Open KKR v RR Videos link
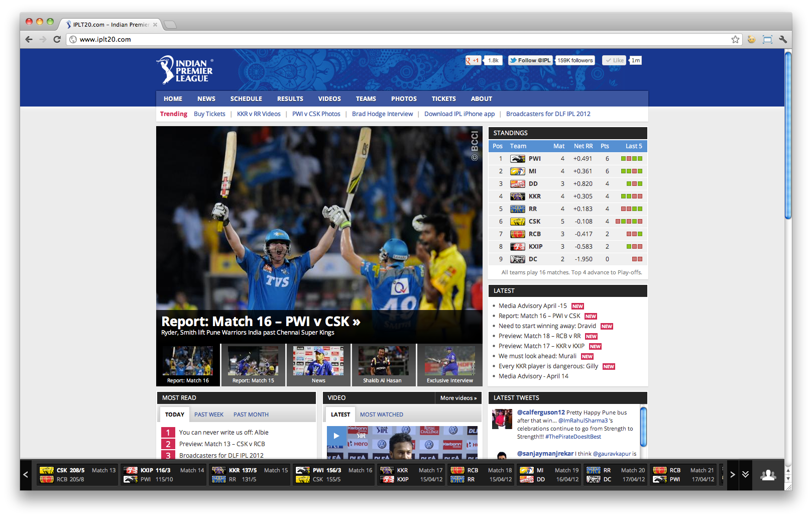The width and height of the screenshot is (812, 518). pyautogui.click(x=259, y=114)
